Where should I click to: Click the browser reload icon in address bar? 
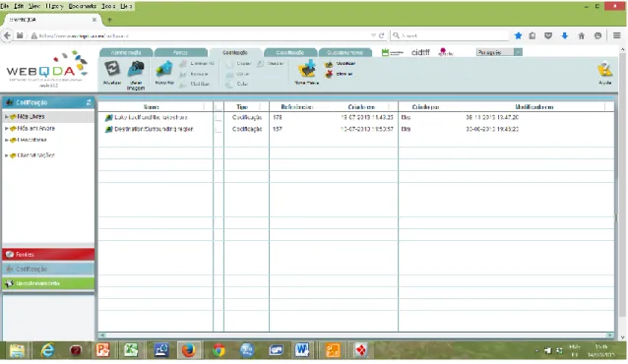pyautogui.click(x=382, y=35)
